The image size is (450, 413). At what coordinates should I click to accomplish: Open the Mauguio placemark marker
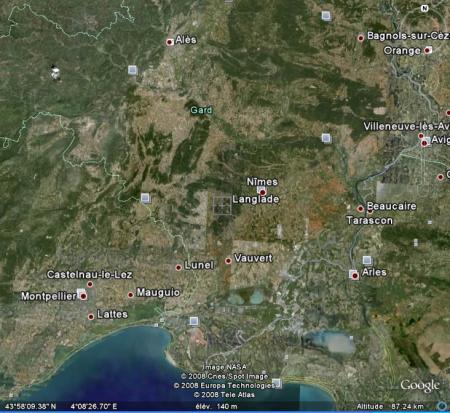click(131, 295)
